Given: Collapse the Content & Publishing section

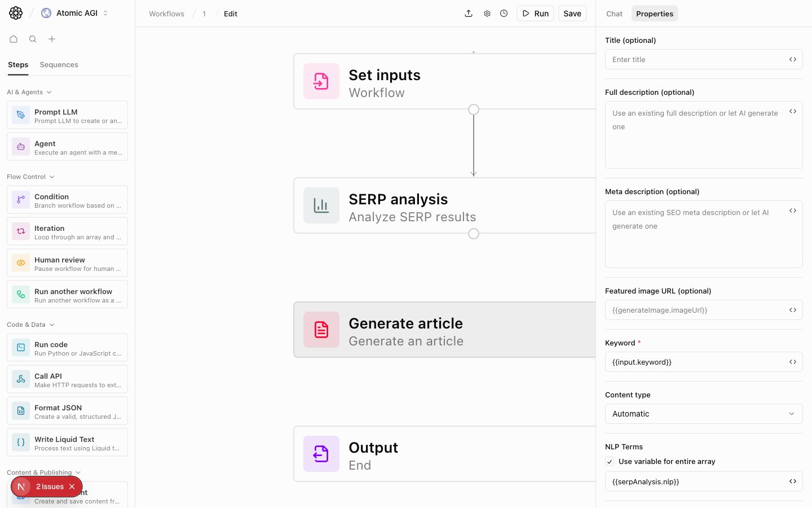Looking at the screenshot, I should (43, 472).
